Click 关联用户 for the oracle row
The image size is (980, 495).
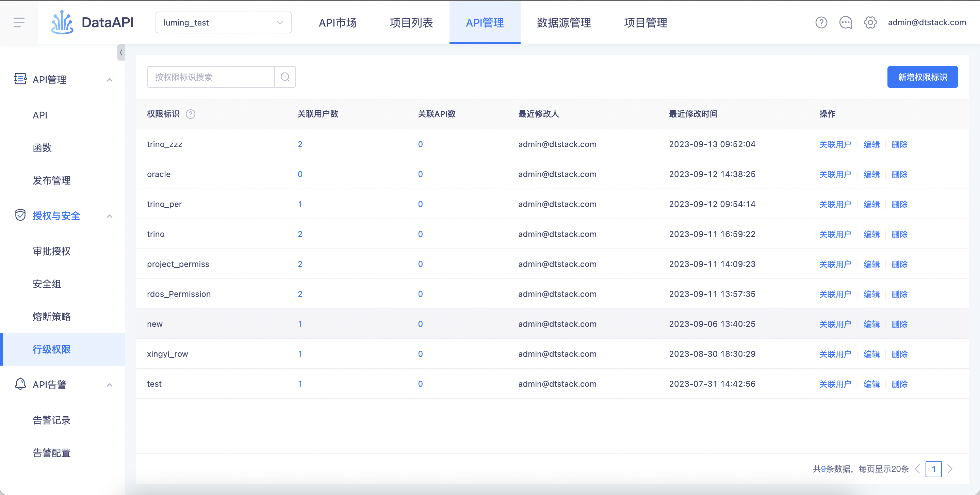(835, 174)
